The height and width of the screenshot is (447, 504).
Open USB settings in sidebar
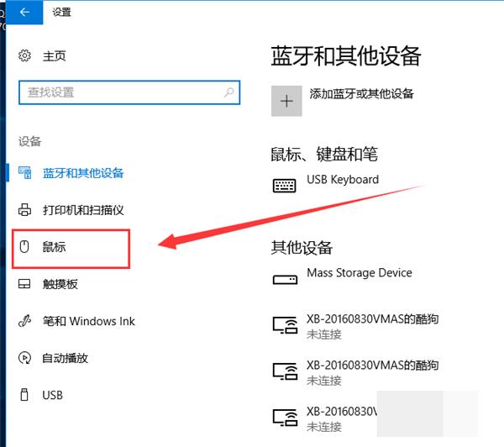[x=52, y=395]
